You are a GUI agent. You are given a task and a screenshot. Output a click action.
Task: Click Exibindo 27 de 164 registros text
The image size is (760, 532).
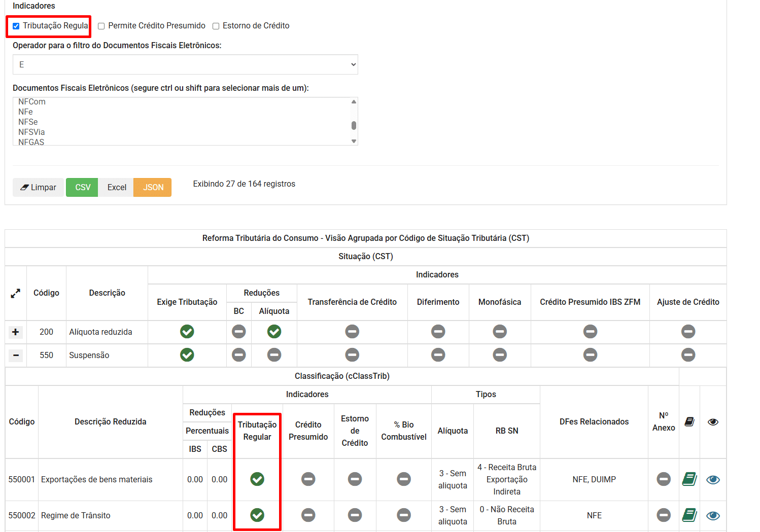point(244,184)
